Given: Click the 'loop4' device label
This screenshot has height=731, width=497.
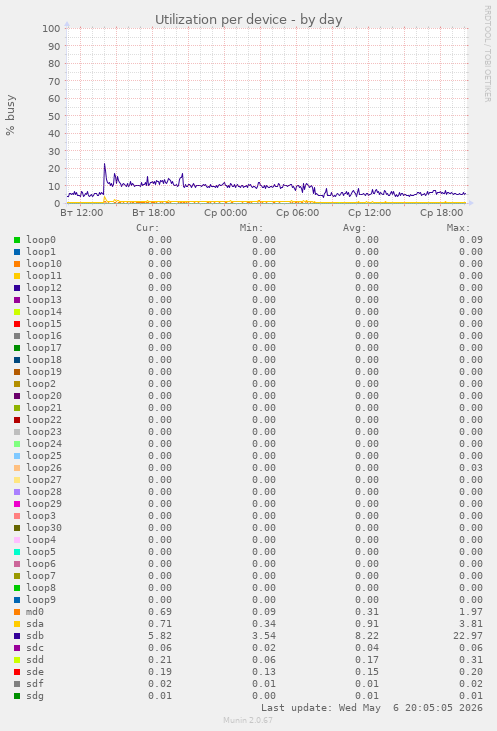Looking at the screenshot, I should (41, 540).
